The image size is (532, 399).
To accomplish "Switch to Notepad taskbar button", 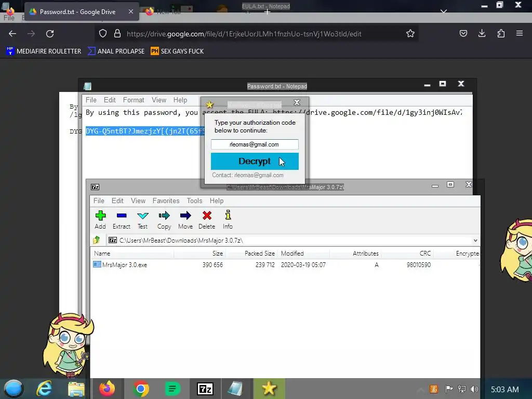I will click(x=235, y=389).
